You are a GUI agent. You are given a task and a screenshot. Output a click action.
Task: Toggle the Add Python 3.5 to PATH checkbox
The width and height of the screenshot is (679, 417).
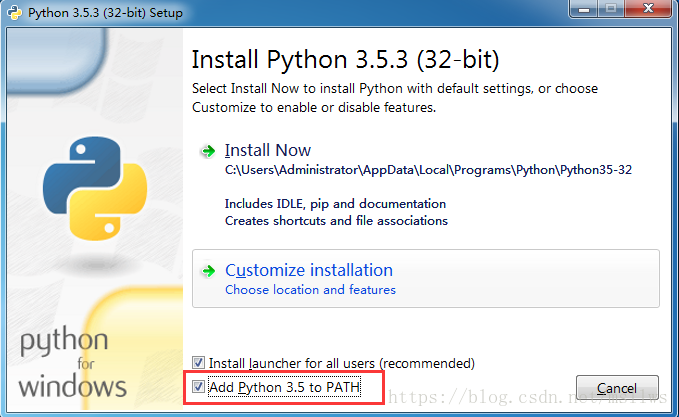(x=200, y=386)
